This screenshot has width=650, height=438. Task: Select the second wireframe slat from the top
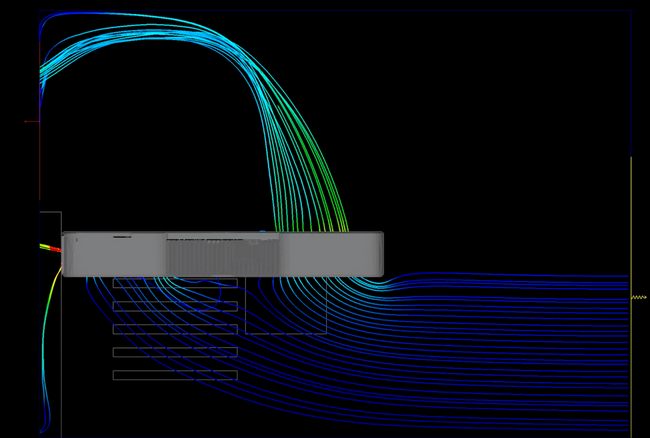[x=175, y=306]
